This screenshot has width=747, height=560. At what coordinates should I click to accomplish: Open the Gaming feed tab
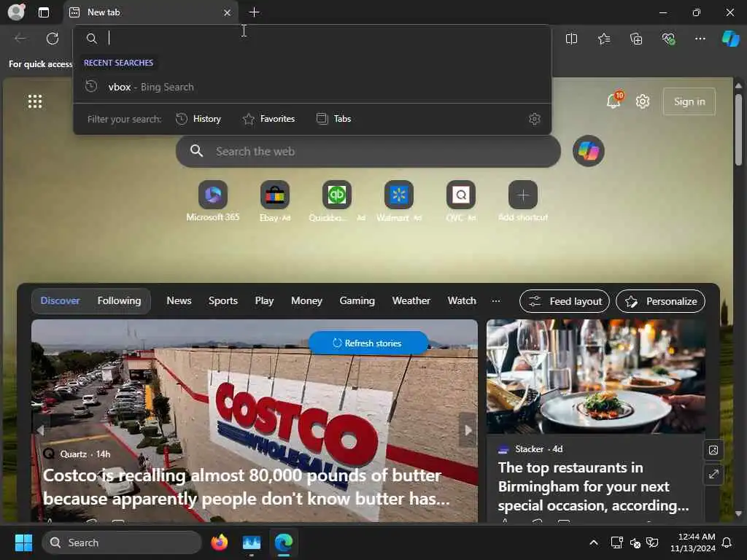(x=357, y=300)
